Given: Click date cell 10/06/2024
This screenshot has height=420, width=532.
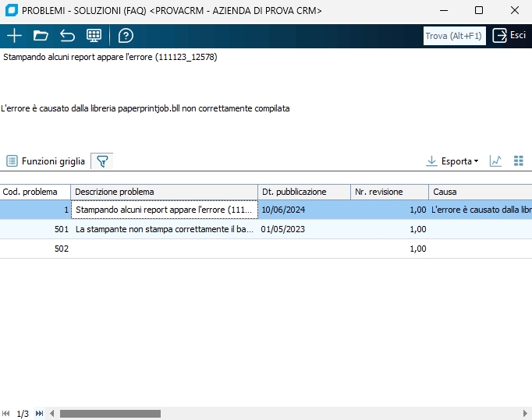Looking at the screenshot, I should click(x=304, y=210).
